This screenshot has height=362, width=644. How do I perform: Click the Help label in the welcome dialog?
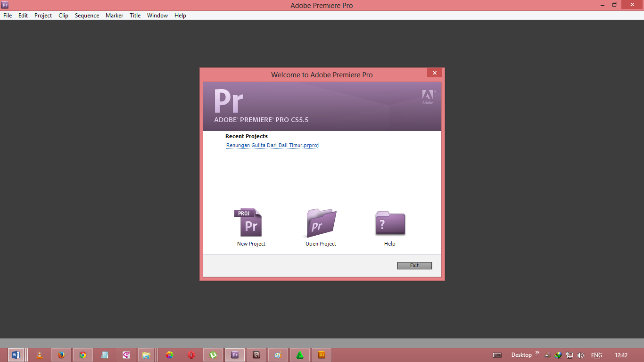point(389,244)
